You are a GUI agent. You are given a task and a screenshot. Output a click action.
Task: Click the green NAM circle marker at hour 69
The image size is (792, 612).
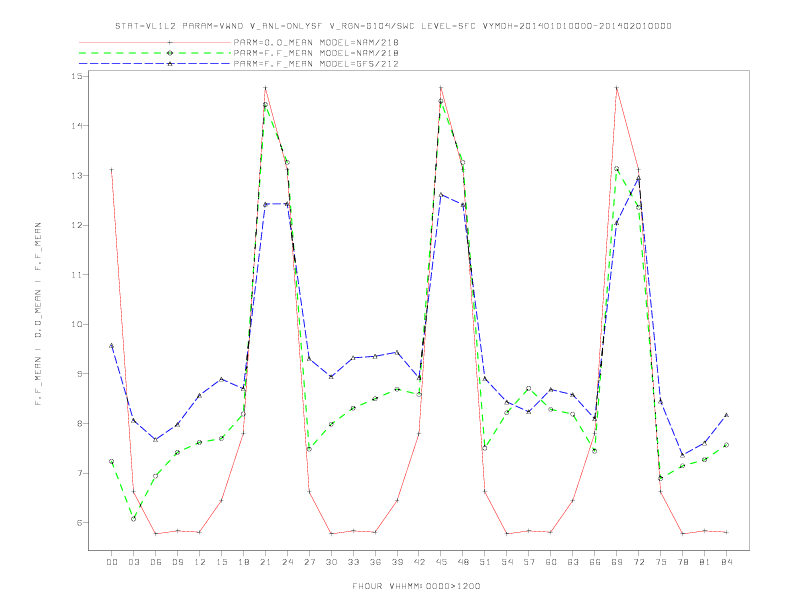tap(617, 169)
